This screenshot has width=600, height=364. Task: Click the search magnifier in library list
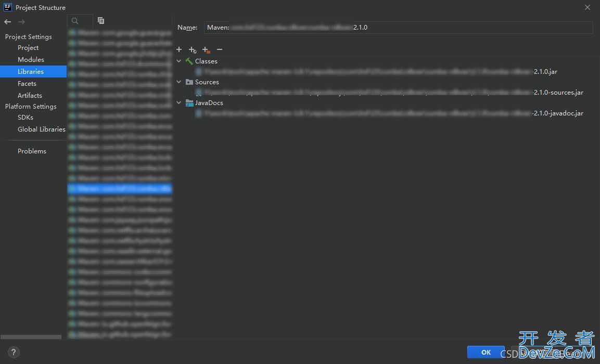(75, 21)
